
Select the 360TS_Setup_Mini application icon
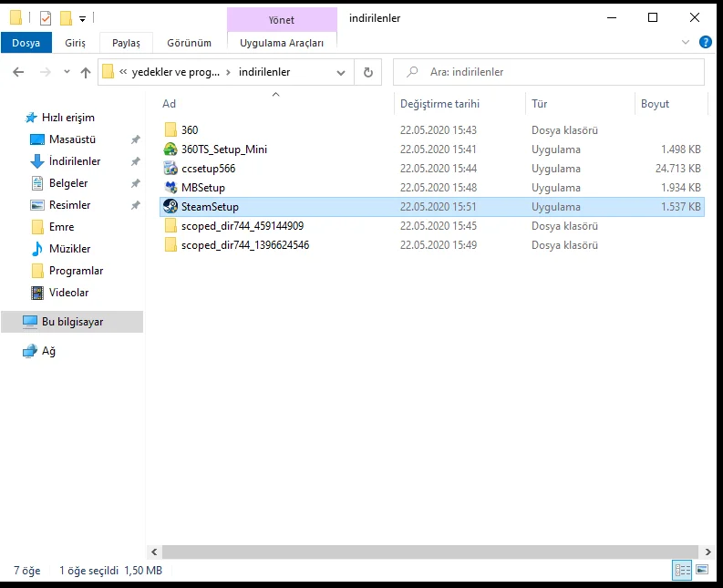170,149
